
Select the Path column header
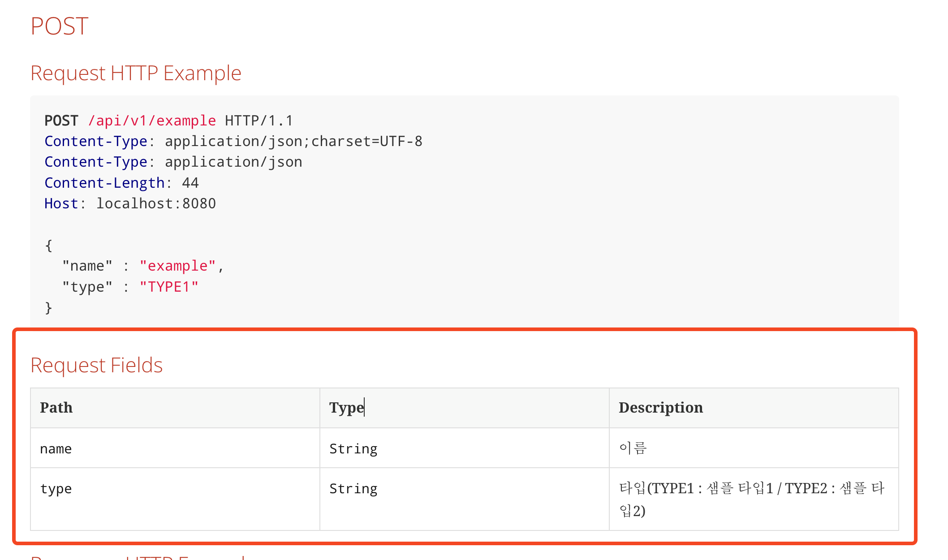(56, 408)
